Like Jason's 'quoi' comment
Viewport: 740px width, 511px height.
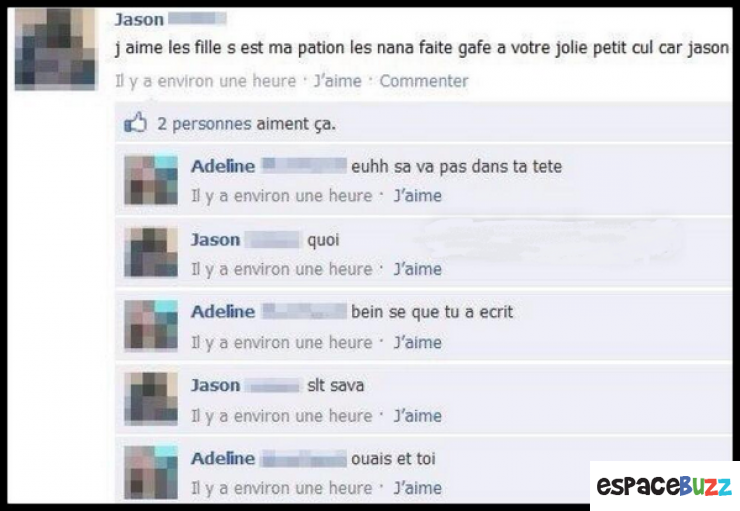[x=418, y=269]
